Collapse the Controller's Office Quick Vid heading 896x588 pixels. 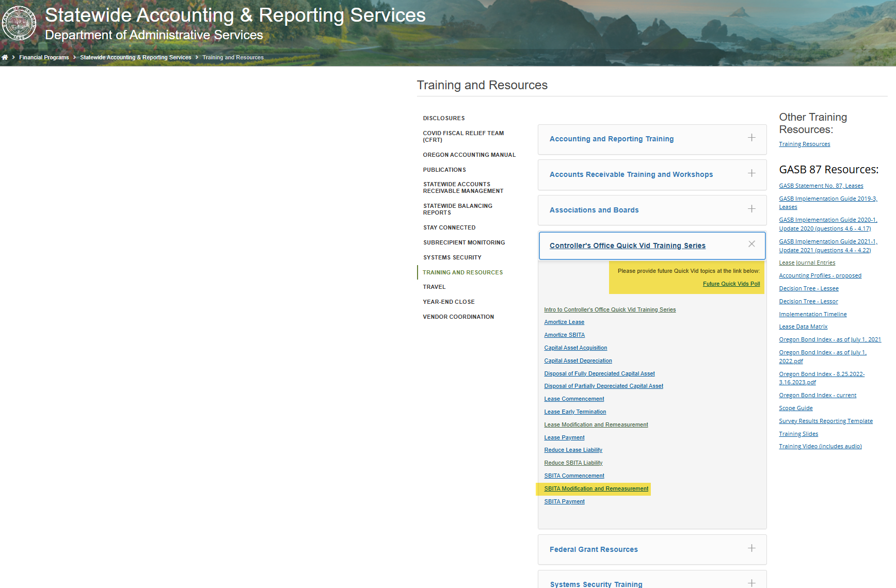(627, 246)
